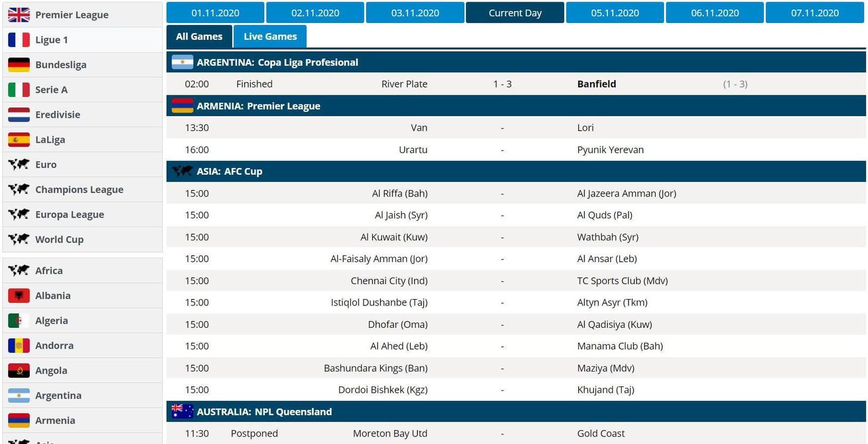868x444 pixels.
Task: Click the Banfield team name
Action: (596, 84)
